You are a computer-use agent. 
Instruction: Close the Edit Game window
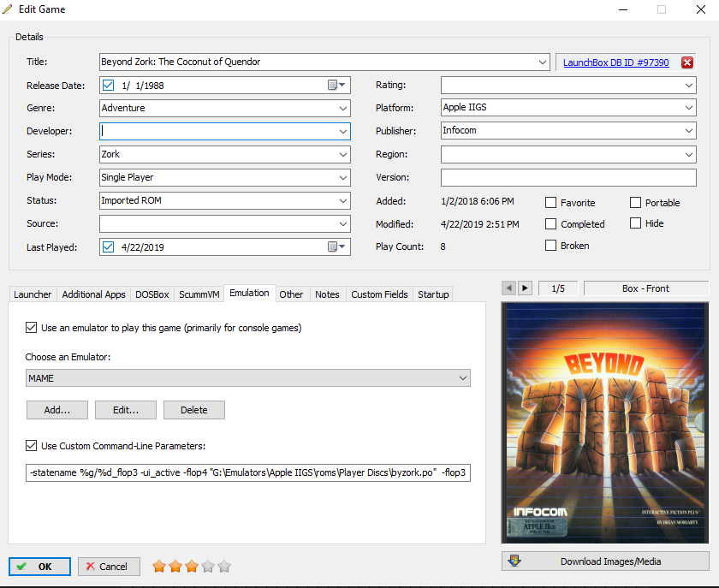[701, 9]
